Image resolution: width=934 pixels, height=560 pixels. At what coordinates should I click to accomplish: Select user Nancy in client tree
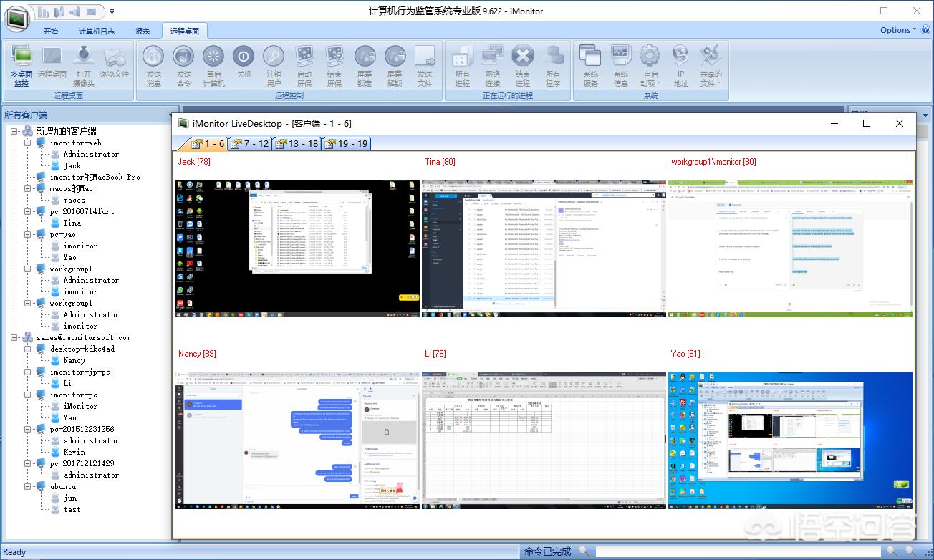(74, 360)
